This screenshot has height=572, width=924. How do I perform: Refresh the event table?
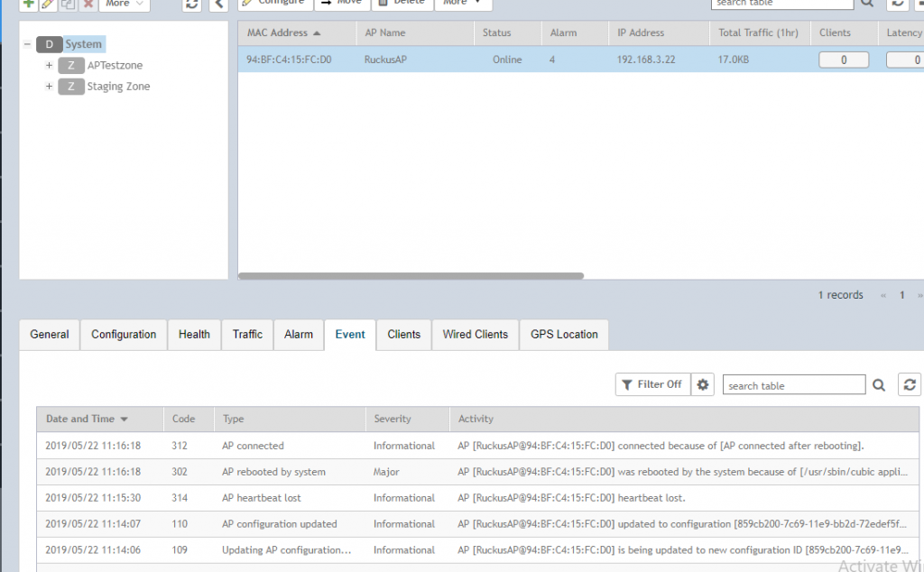coord(910,385)
